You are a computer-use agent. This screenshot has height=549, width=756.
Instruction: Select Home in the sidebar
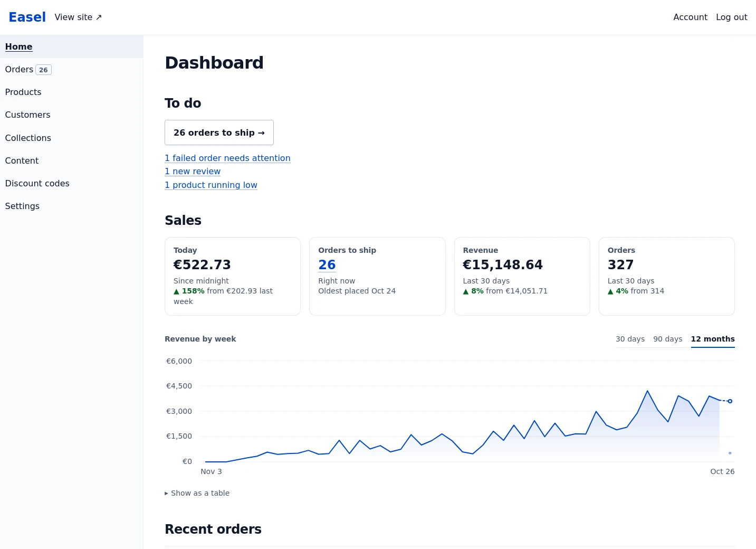pos(71,47)
